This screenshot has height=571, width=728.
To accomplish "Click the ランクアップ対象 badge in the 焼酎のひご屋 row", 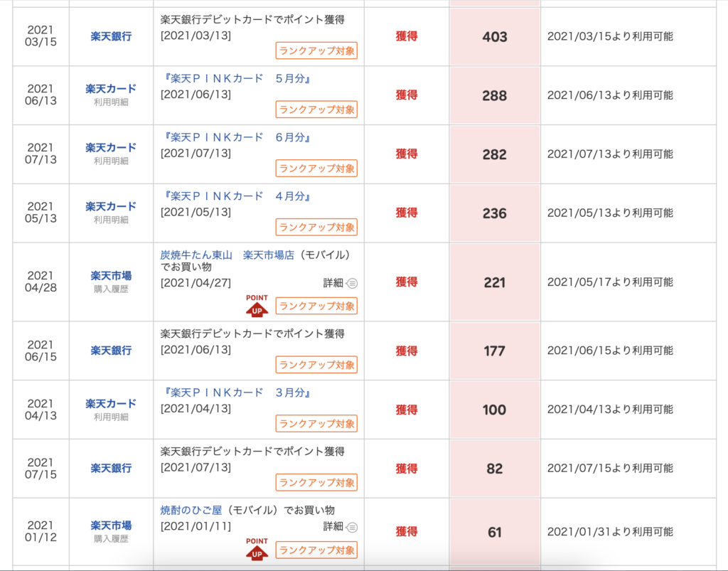I will (x=316, y=550).
